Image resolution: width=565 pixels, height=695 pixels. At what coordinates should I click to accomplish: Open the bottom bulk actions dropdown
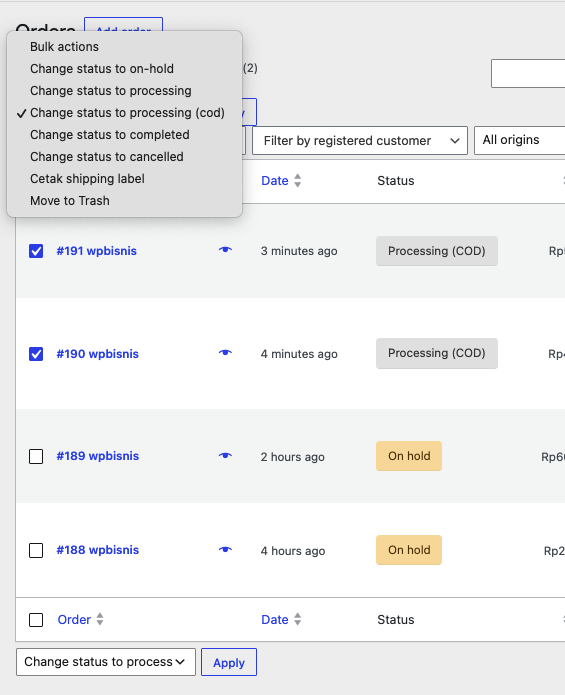pyautogui.click(x=105, y=662)
